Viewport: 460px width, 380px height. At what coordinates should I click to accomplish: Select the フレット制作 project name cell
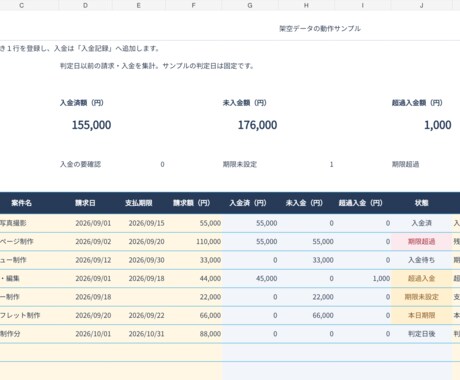29,315
